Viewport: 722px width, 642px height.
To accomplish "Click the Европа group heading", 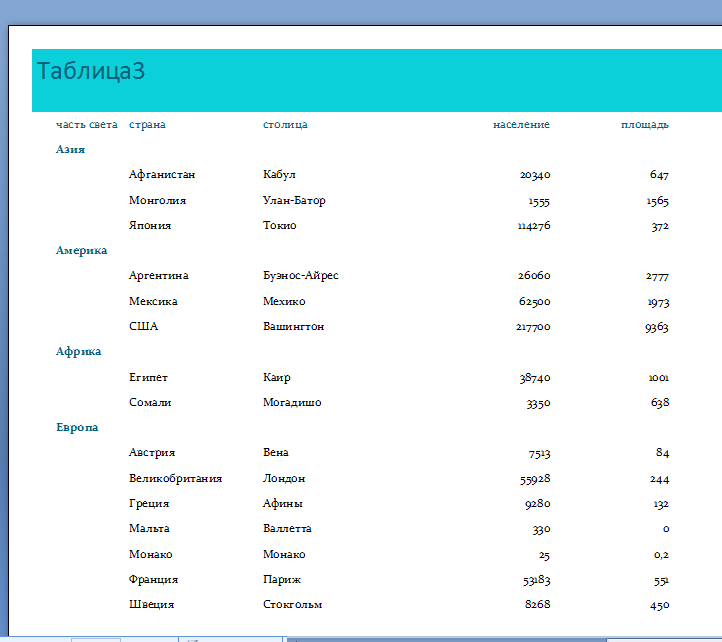I will 77,427.
